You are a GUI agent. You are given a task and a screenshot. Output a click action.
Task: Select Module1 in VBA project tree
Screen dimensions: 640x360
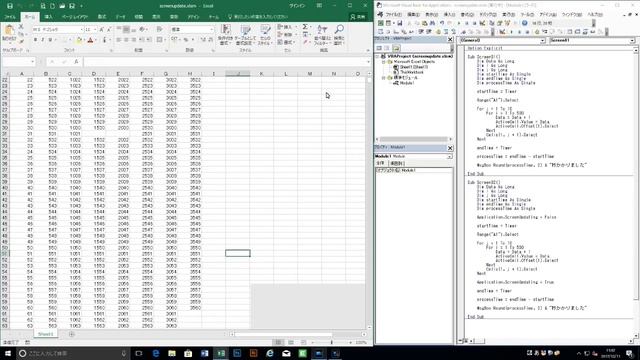(x=407, y=83)
